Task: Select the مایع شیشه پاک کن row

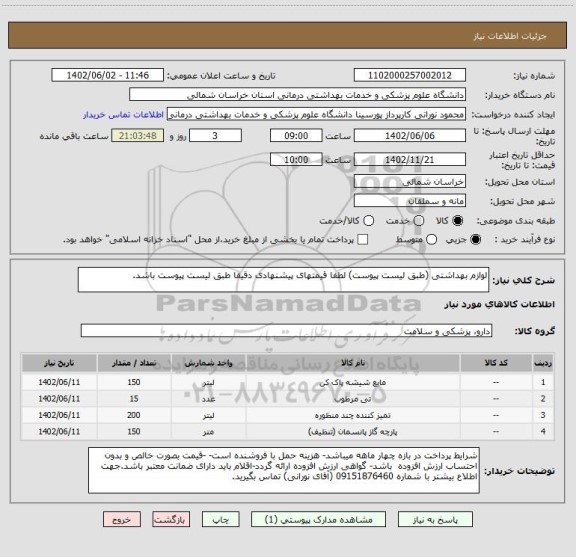Action: point(288,382)
